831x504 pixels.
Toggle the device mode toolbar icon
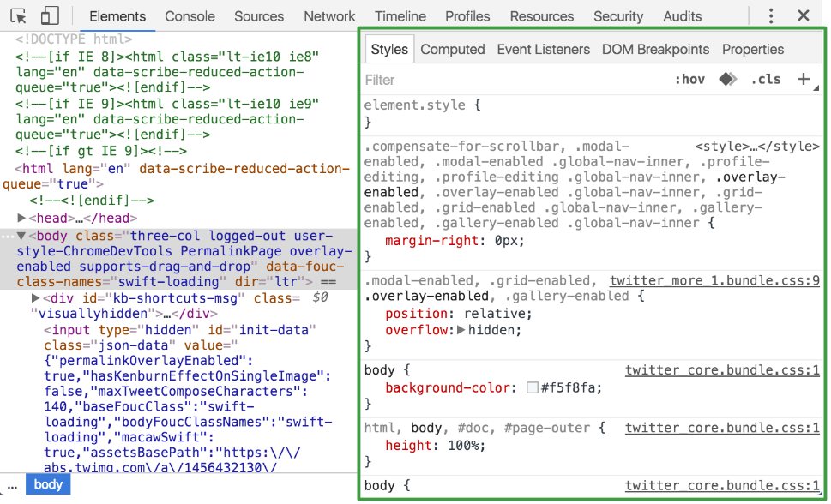pyautogui.click(x=50, y=16)
